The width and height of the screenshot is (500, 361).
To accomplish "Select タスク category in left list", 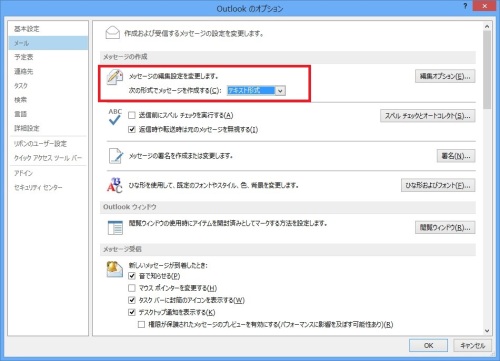I will pyautogui.click(x=48, y=86).
